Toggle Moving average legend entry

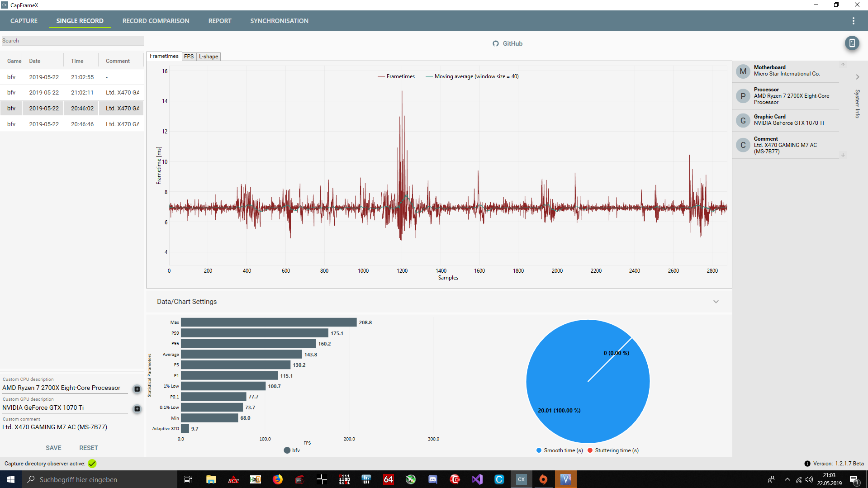coord(472,76)
